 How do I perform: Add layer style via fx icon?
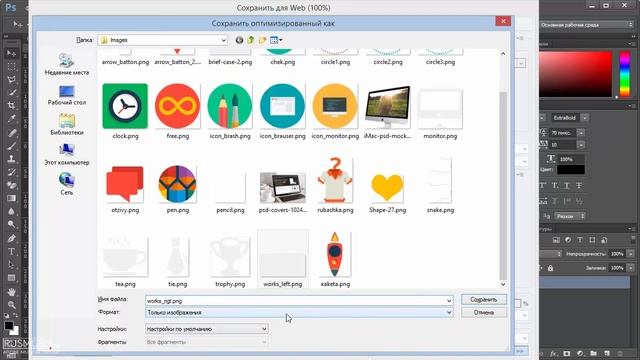pos(553,353)
